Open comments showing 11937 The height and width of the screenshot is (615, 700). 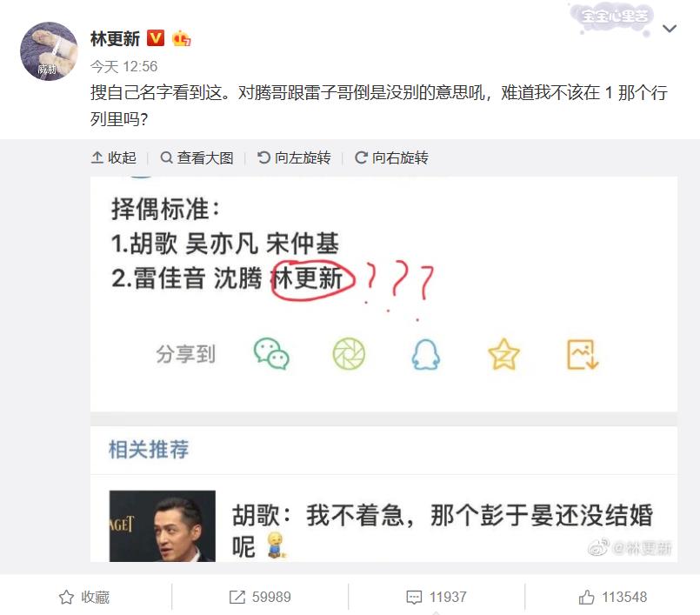click(437, 597)
